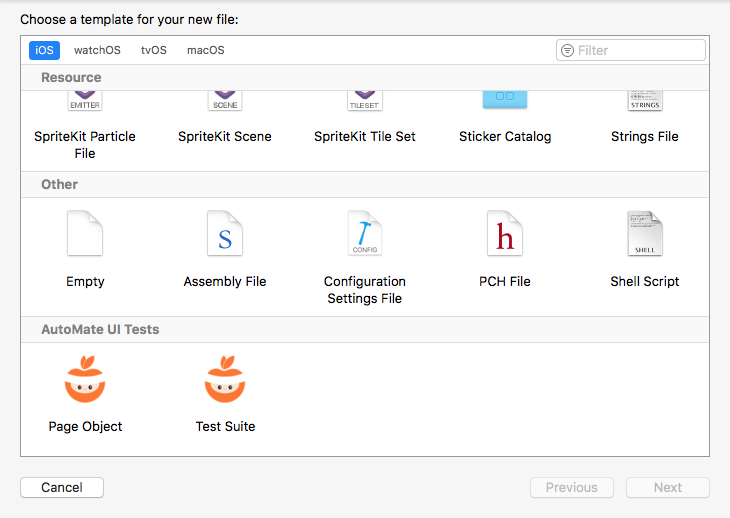Click the Resource section header
The image size is (730, 518).
[x=71, y=77]
